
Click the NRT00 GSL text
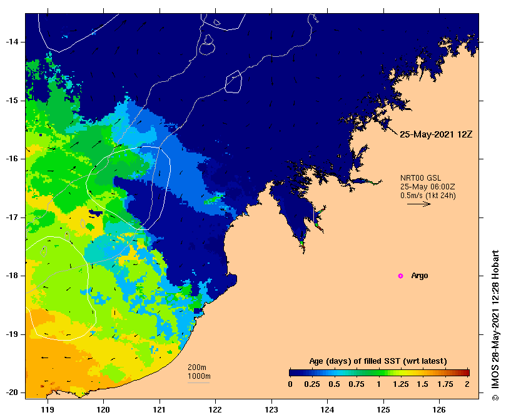tap(420, 177)
